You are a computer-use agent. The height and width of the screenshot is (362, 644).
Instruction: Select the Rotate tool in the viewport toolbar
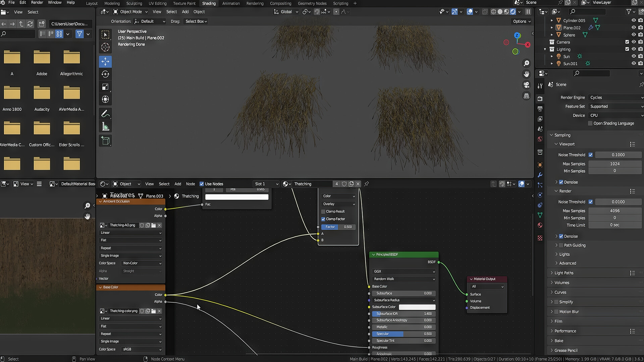coord(105,74)
